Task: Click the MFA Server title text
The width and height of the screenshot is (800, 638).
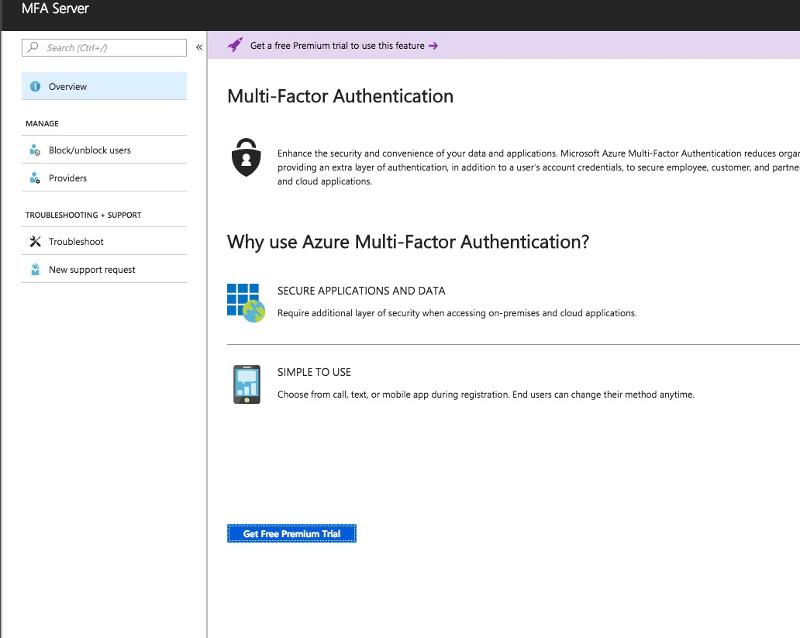Action: (x=55, y=9)
